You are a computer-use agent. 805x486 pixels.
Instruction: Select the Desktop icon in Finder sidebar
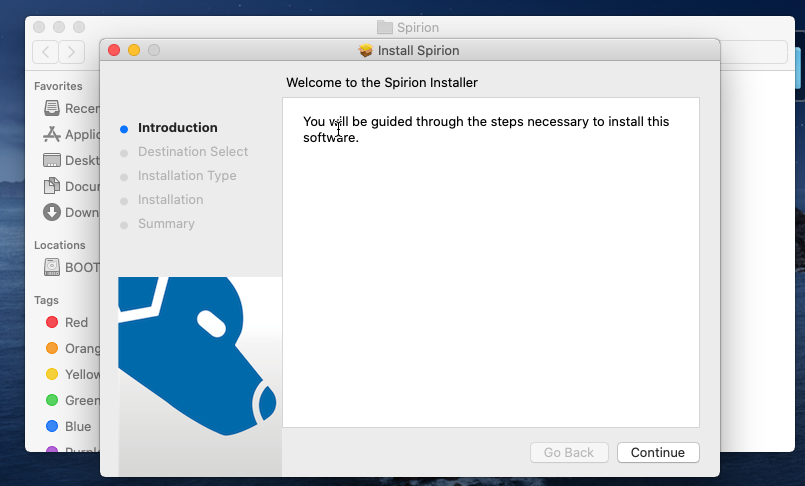pyautogui.click(x=52, y=160)
